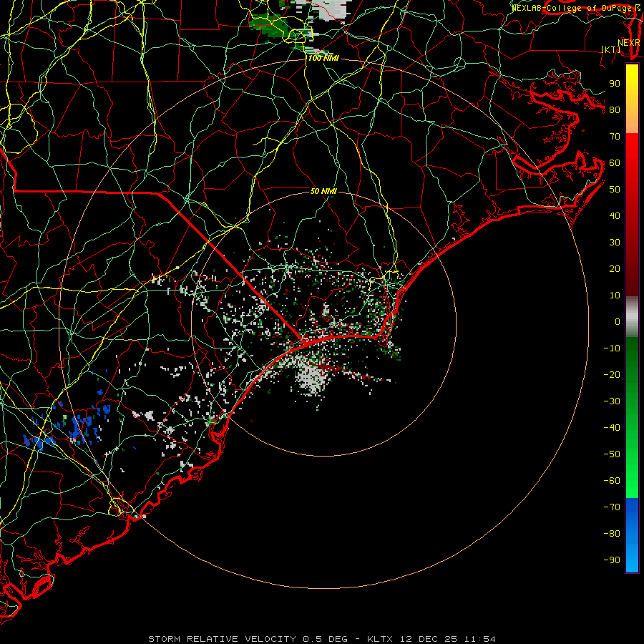Select the 50 value on velocity scale
The height and width of the screenshot is (644, 644).
click(615, 190)
